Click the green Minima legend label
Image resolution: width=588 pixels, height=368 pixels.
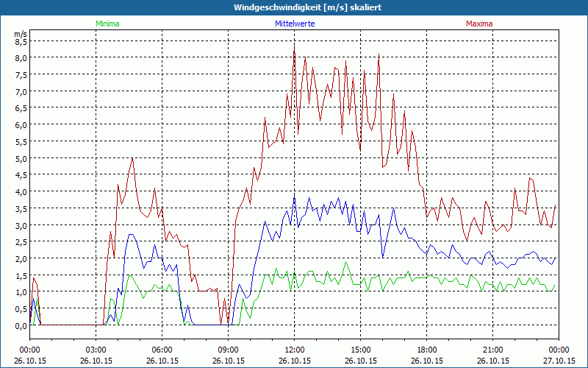(107, 24)
